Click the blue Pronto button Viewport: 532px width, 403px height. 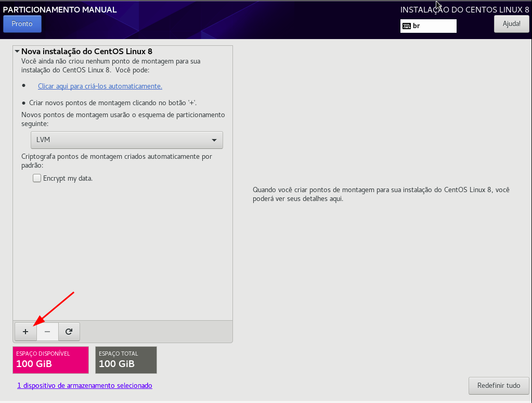click(22, 24)
